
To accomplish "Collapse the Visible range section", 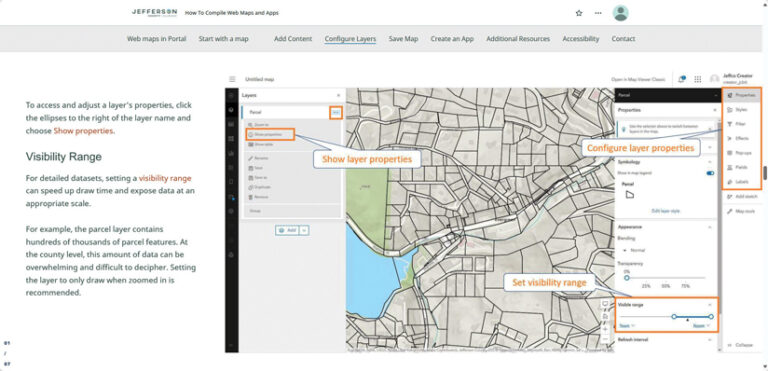I will pyautogui.click(x=710, y=305).
